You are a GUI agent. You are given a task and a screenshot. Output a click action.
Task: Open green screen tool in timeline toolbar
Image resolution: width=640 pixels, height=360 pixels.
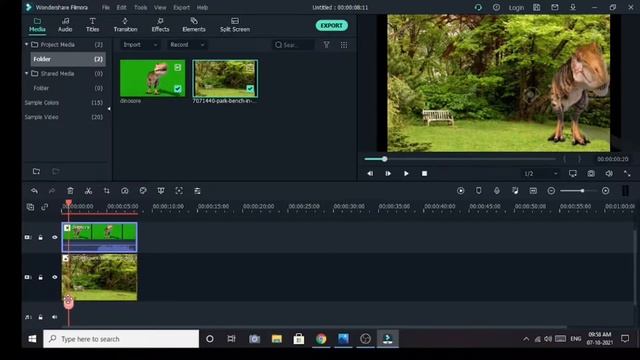[161, 191]
